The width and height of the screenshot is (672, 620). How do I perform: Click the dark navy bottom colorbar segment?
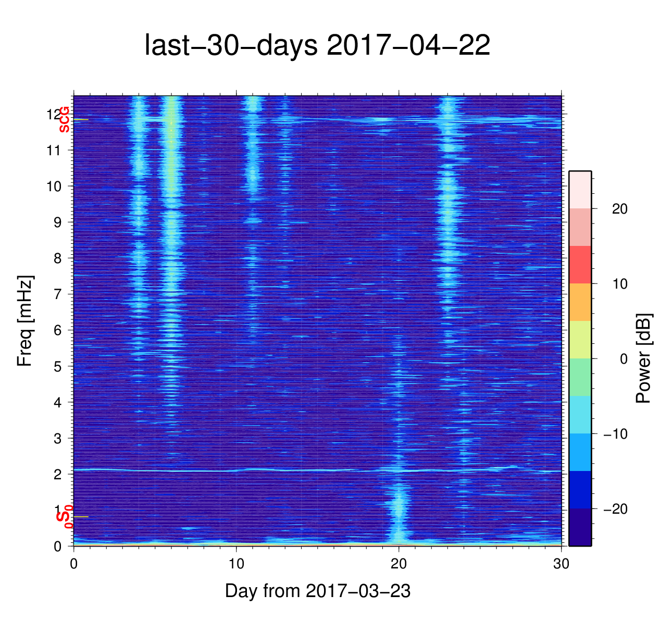pos(580,527)
